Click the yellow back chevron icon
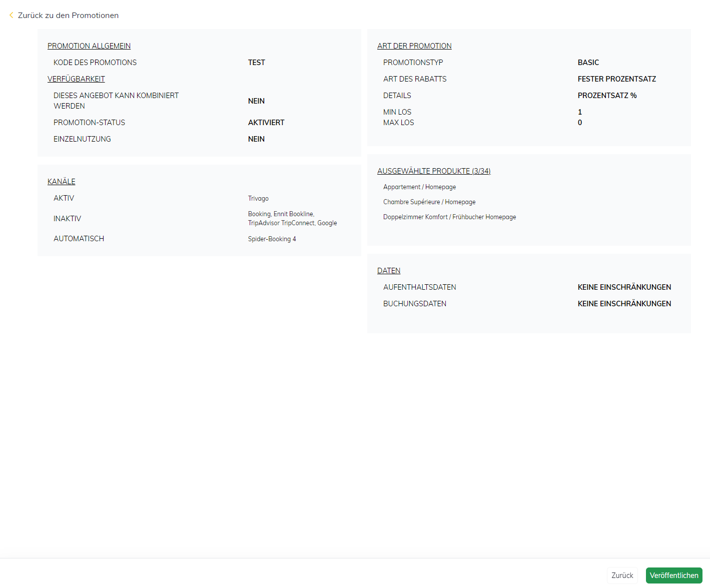 11,16
